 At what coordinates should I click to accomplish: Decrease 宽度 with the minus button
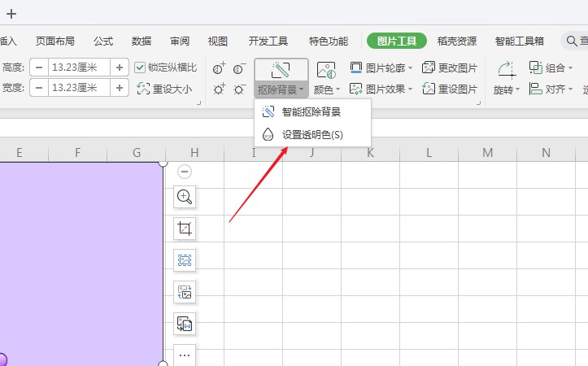point(39,88)
